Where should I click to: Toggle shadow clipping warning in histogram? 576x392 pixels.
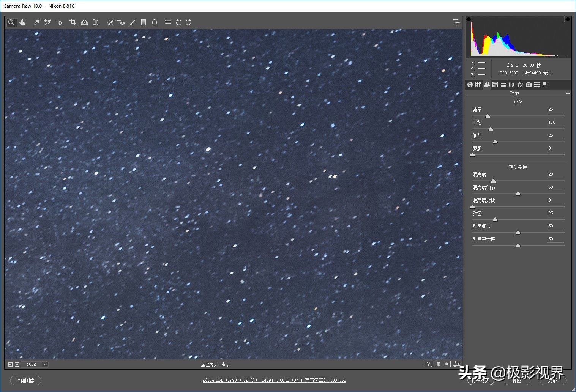pos(469,19)
